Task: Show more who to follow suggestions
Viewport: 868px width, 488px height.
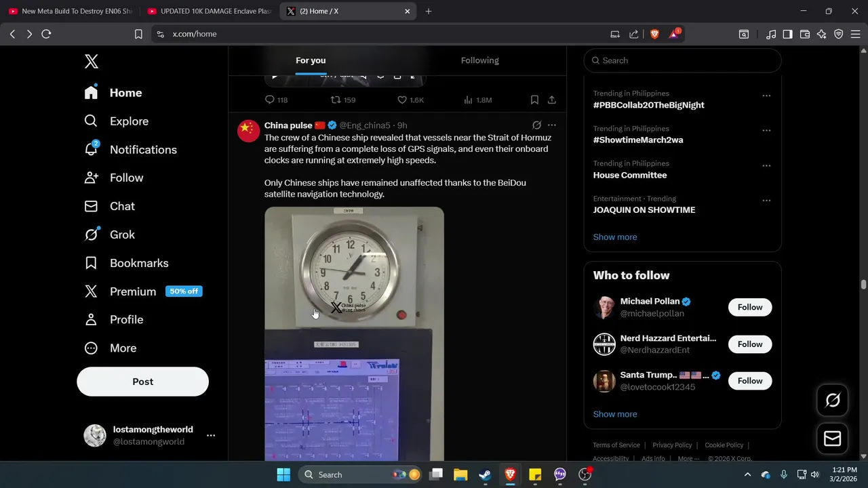Action: pyautogui.click(x=615, y=414)
